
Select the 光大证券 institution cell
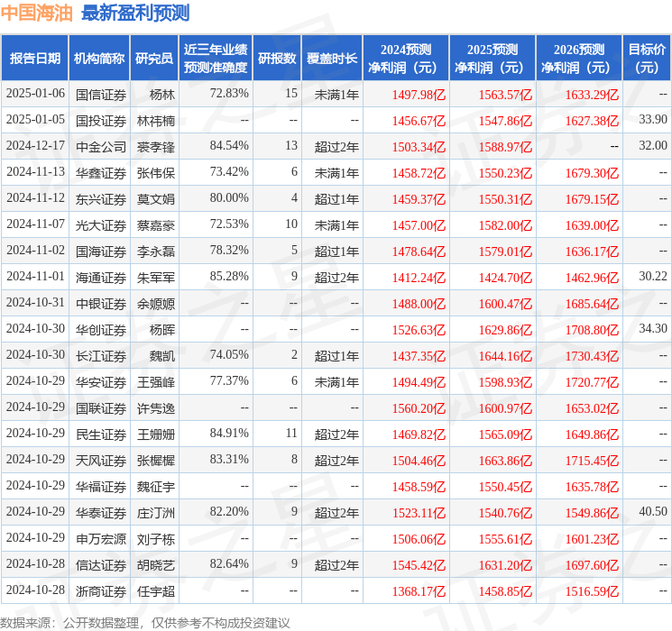101,224
